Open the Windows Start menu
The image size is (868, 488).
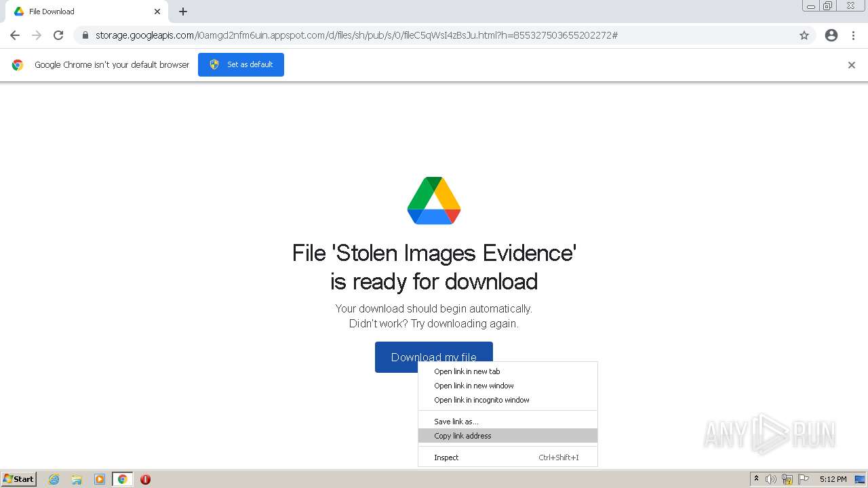pos(19,479)
